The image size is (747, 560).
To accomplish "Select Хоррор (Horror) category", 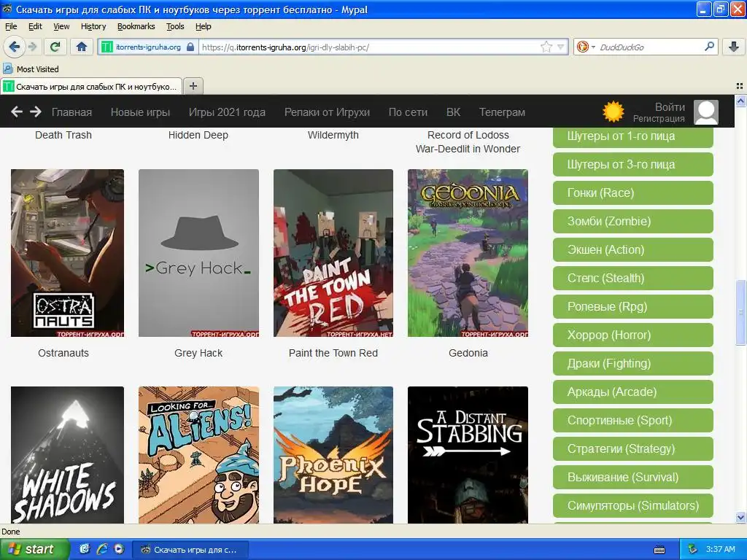I will point(632,335).
